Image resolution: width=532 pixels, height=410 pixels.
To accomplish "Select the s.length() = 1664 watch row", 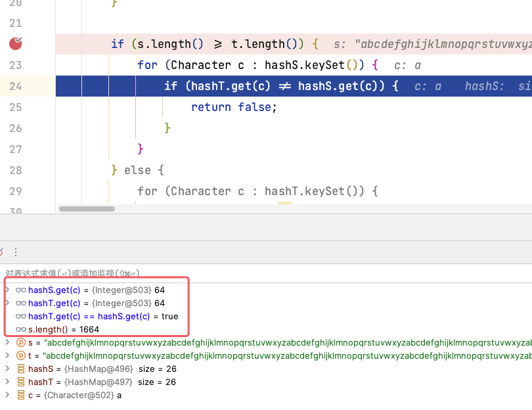I will click(266, 330).
